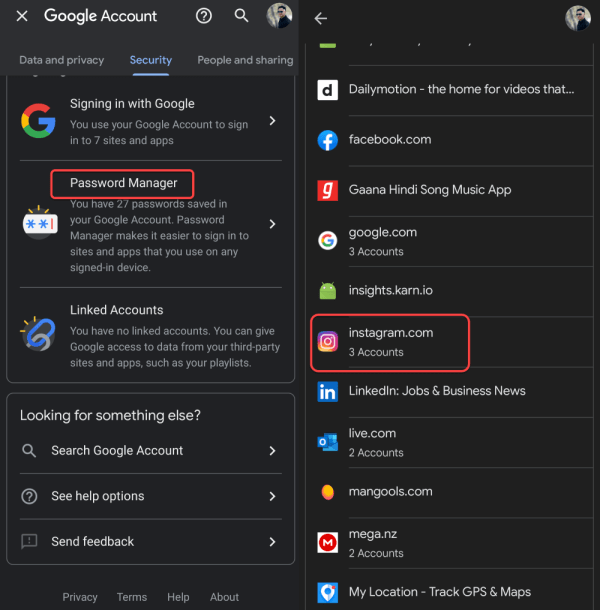Expand Search Google Account chevron

point(272,450)
